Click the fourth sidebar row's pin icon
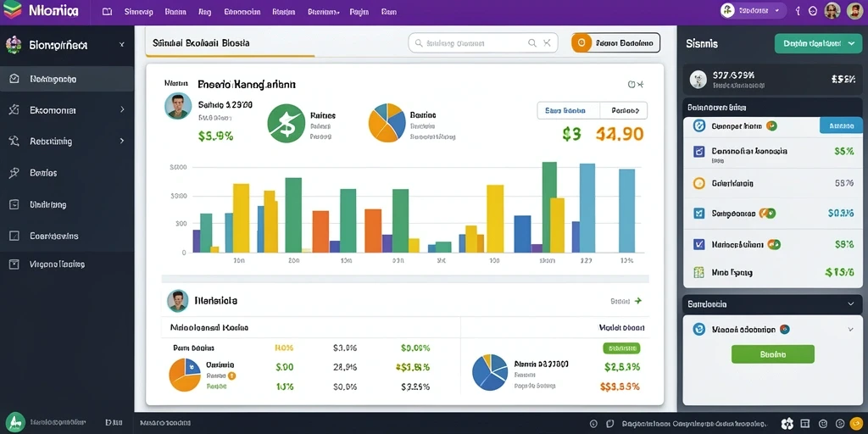Screen dimensions: 868x434 14,173
